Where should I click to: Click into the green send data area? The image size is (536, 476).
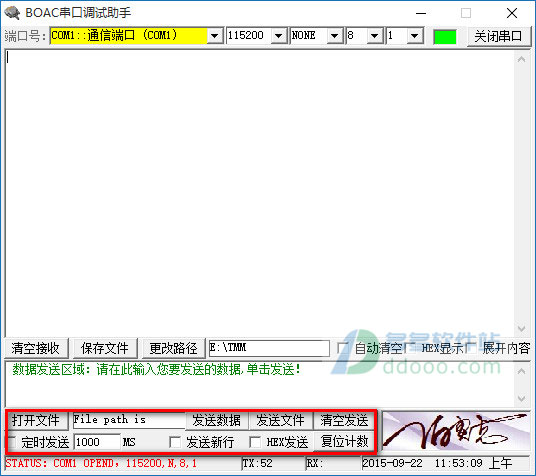[260, 384]
